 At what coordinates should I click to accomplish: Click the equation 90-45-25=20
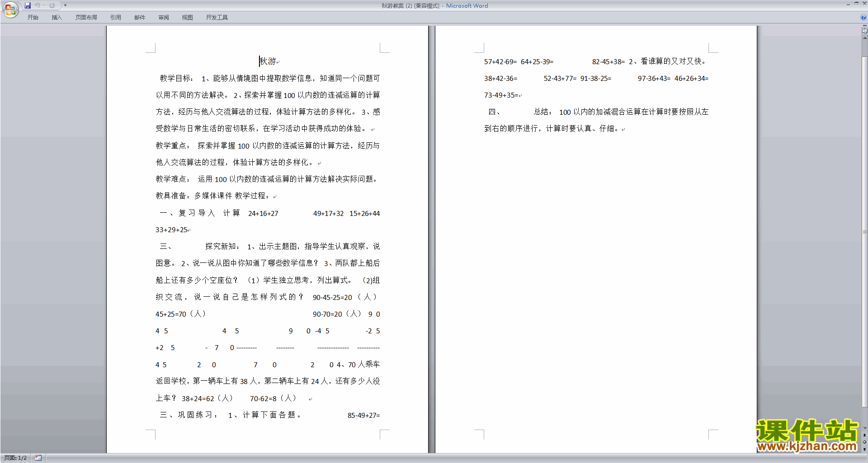tap(332, 297)
